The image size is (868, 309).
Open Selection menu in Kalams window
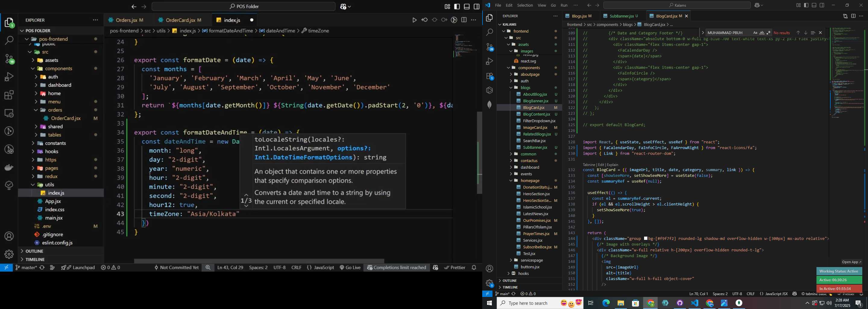[x=525, y=5]
